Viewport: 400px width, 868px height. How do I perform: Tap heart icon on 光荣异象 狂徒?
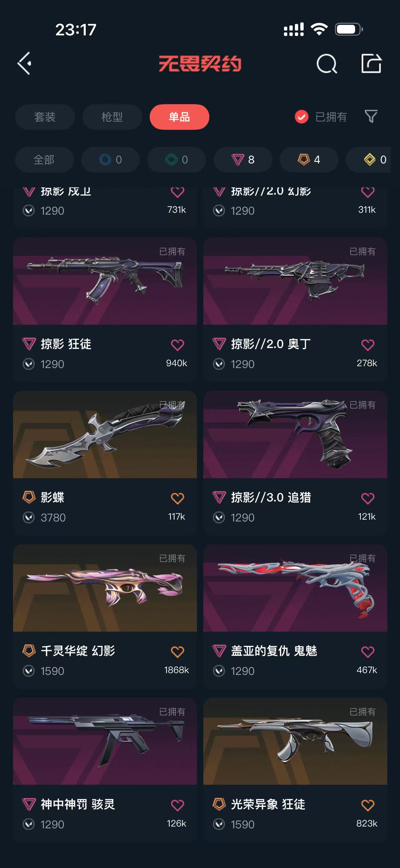(367, 805)
